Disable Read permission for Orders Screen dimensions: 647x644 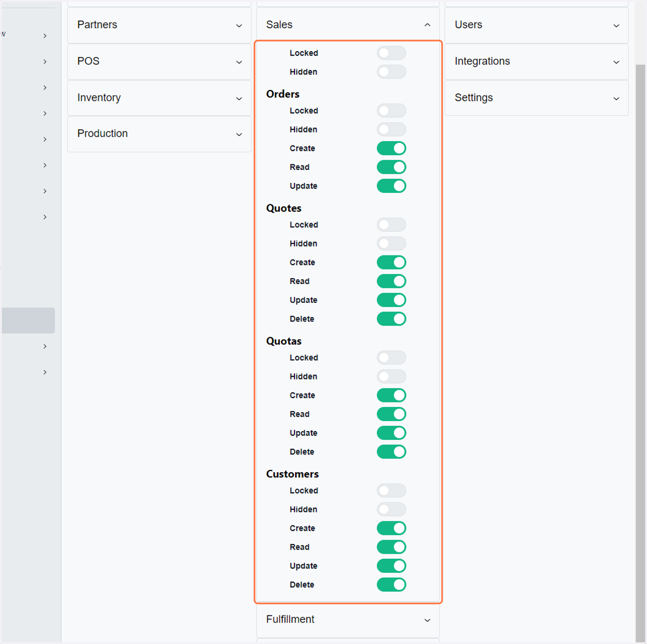tap(391, 168)
